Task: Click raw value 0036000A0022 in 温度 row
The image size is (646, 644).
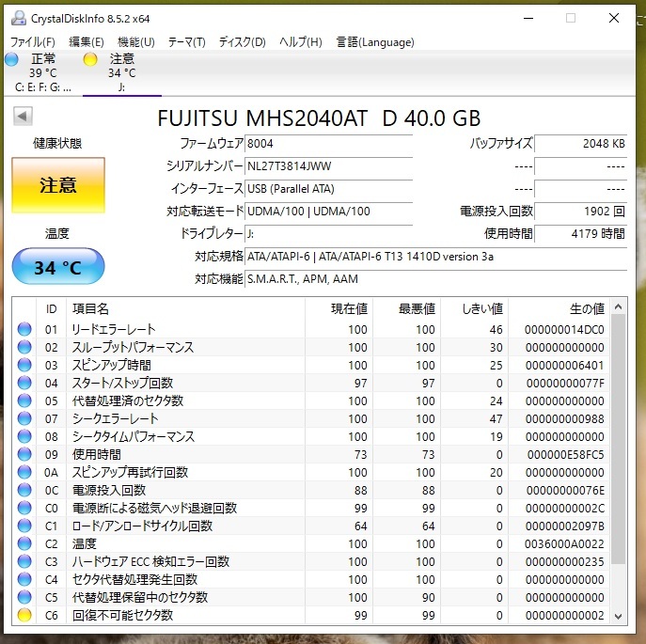Action: (x=564, y=544)
